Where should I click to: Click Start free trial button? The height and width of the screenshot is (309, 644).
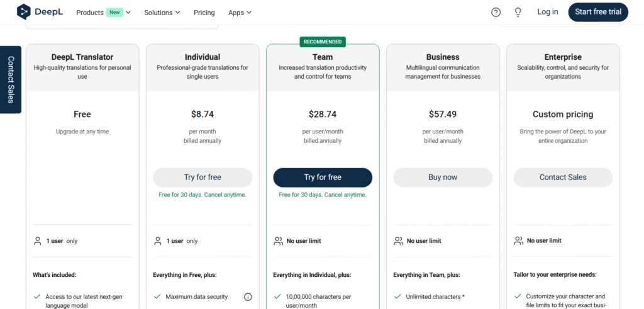pos(599,12)
